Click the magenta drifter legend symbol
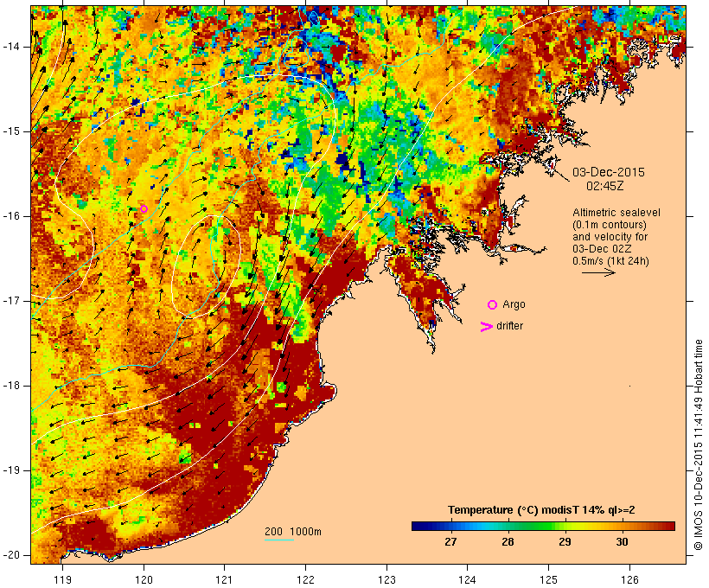This screenshot has height=588, width=709. pos(486,327)
